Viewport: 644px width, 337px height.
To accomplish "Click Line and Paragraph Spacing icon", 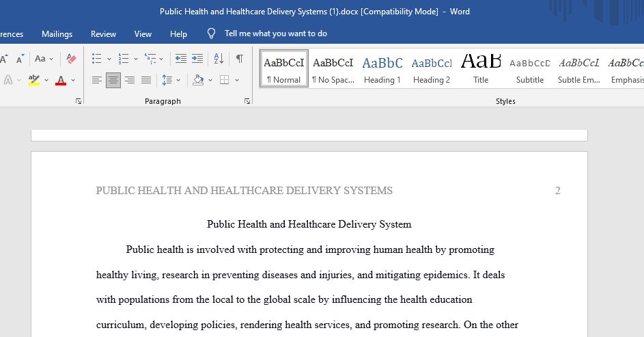I will 167,80.
